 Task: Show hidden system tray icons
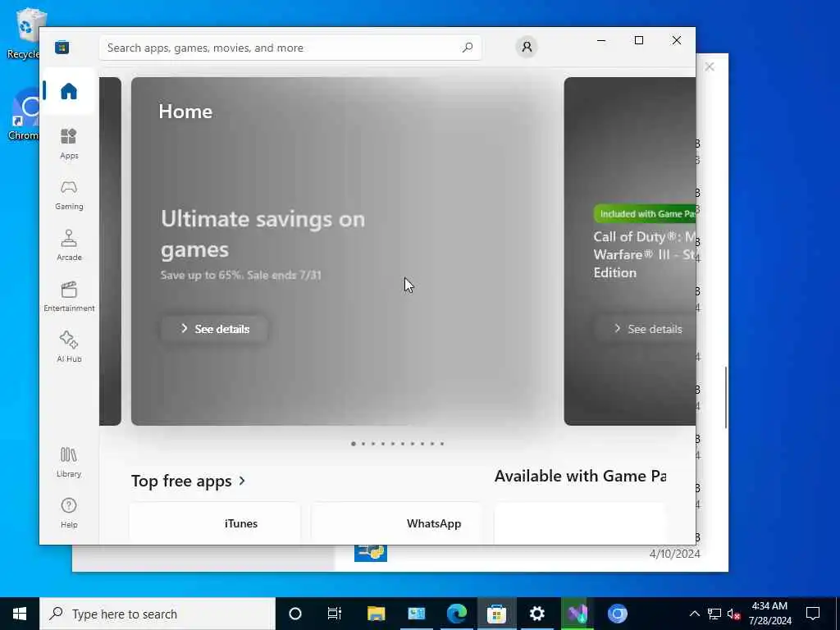pos(694,614)
